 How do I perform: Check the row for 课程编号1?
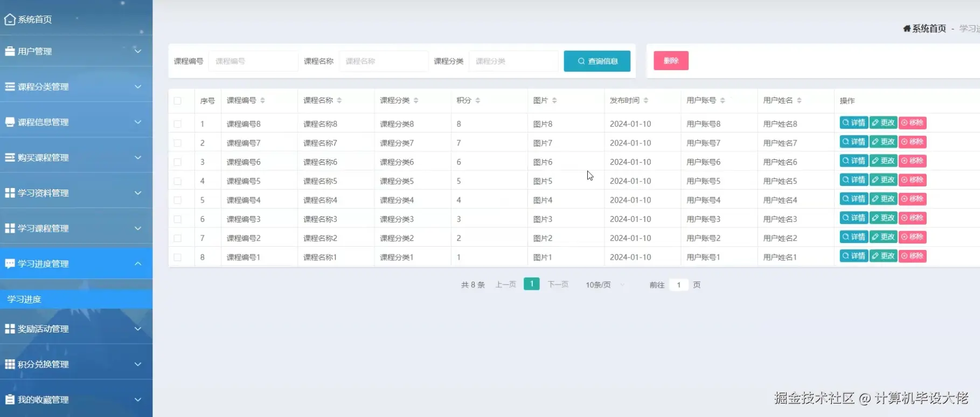[x=178, y=258]
